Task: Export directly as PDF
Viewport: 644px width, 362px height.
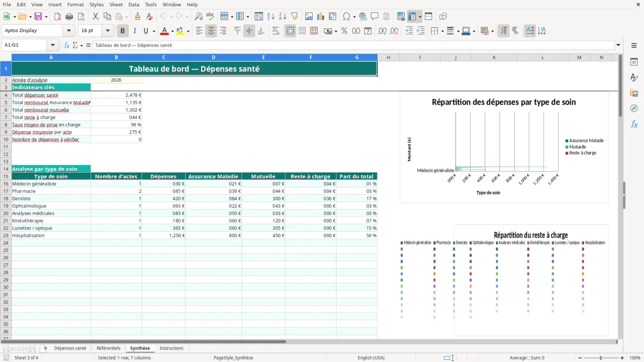Action: pyautogui.click(x=57, y=17)
